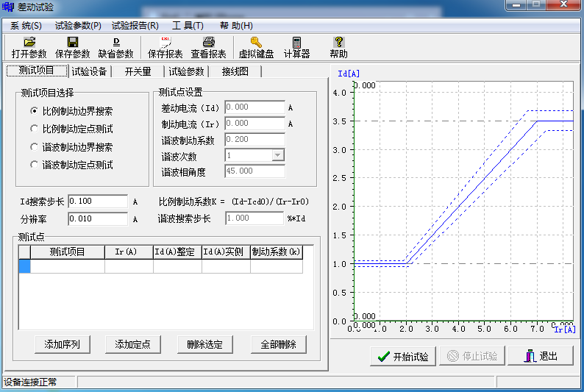
Task: Choose 谐波制动定点测试 radio option
Action: pyautogui.click(x=34, y=165)
